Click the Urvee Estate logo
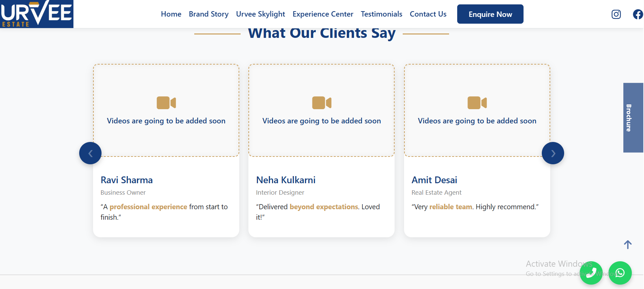The height and width of the screenshot is (289, 644). pyautogui.click(x=37, y=14)
